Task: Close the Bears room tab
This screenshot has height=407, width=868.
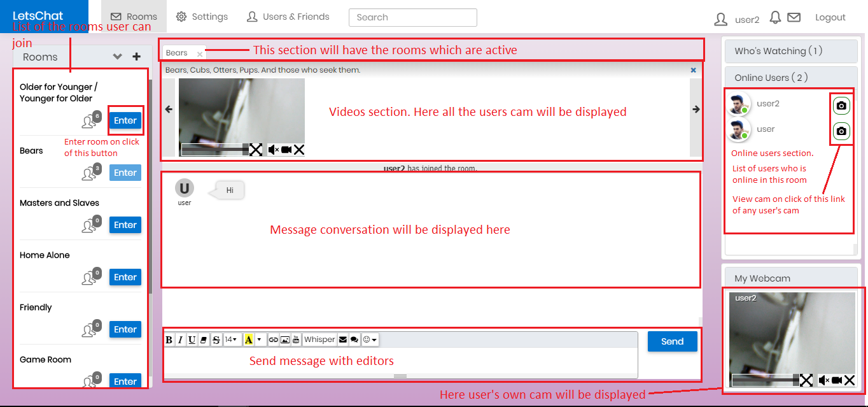Action: [x=200, y=54]
